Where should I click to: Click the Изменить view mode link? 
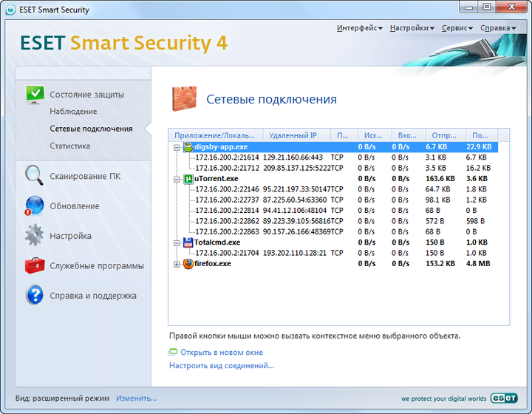(x=136, y=398)
